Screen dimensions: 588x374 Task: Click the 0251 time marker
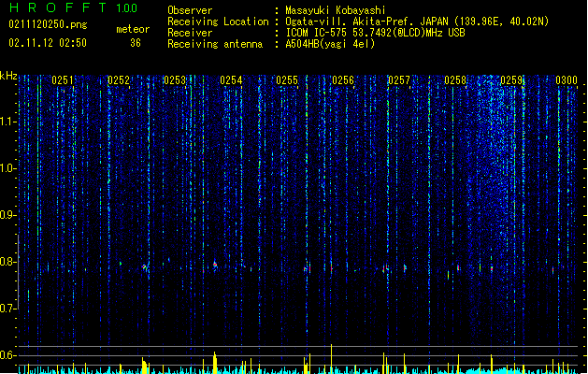point(63,80)
